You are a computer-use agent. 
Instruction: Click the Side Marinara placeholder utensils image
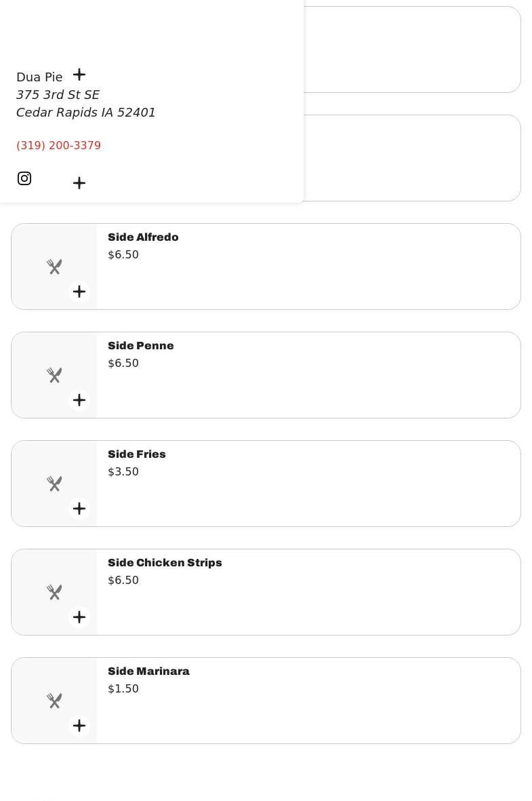pos(54,701)
